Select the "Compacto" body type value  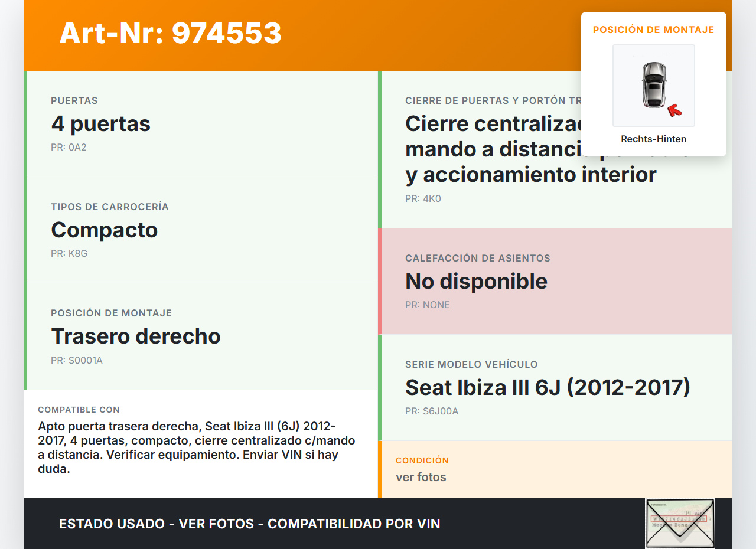pos(105,230)
